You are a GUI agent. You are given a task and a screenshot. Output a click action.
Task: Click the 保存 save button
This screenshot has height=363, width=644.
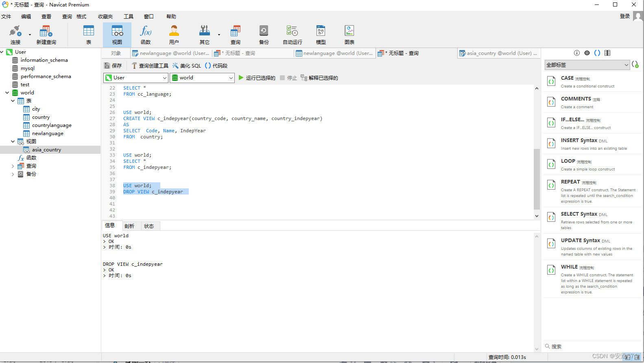pyautogui.click(x=113, y=66)
